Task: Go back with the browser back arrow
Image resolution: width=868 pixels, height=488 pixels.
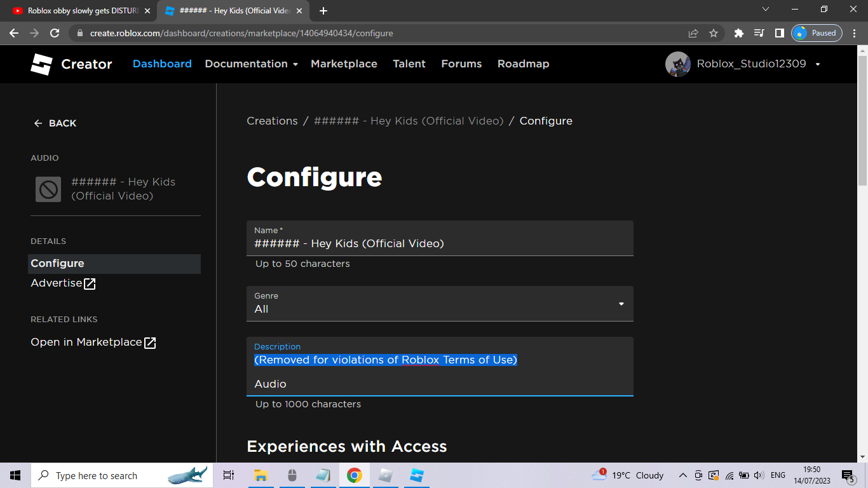Action: point(14,33)
